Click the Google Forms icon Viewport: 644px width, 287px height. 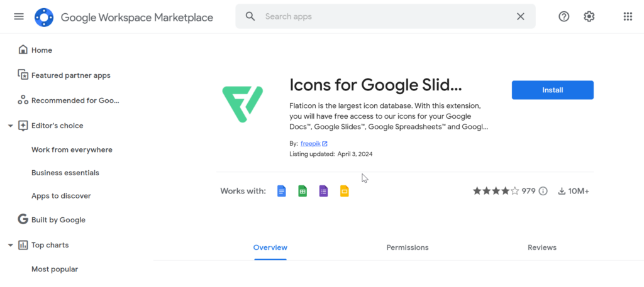[x=323, y=191]
